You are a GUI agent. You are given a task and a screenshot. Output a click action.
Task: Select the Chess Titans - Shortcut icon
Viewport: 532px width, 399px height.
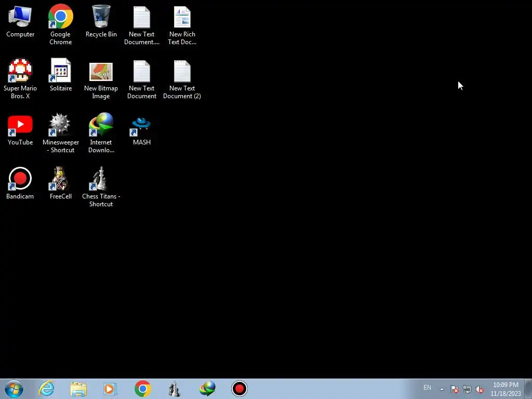[101, 187]
